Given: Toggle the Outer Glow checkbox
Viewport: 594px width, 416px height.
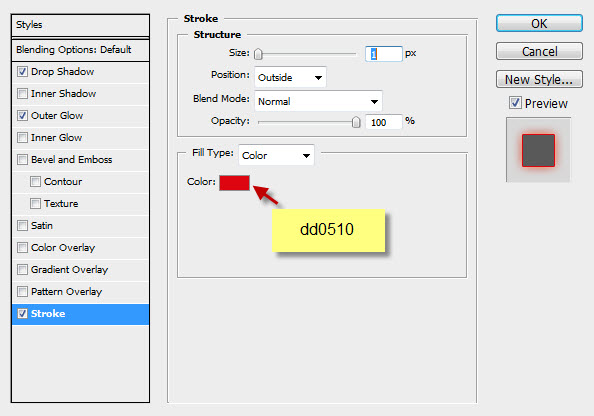Looking at the screenshot, I should pos(22,115).
